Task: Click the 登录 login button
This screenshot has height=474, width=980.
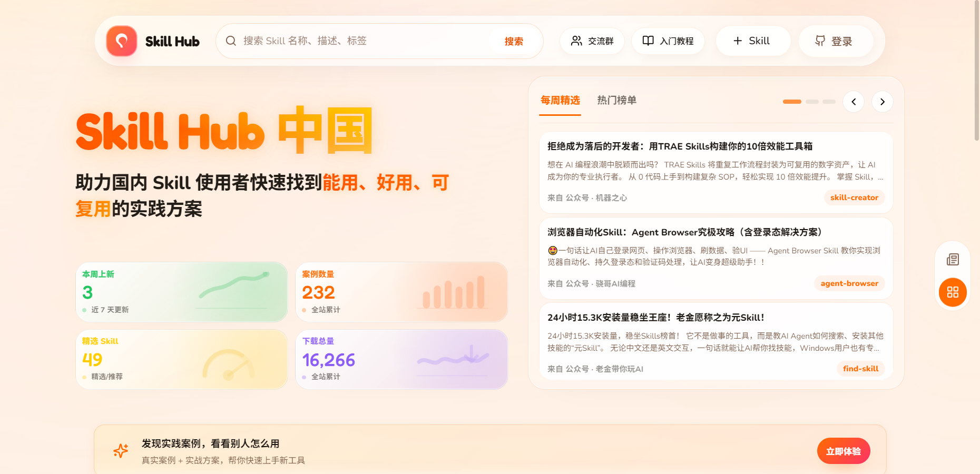Action: [x=836, y=41]
